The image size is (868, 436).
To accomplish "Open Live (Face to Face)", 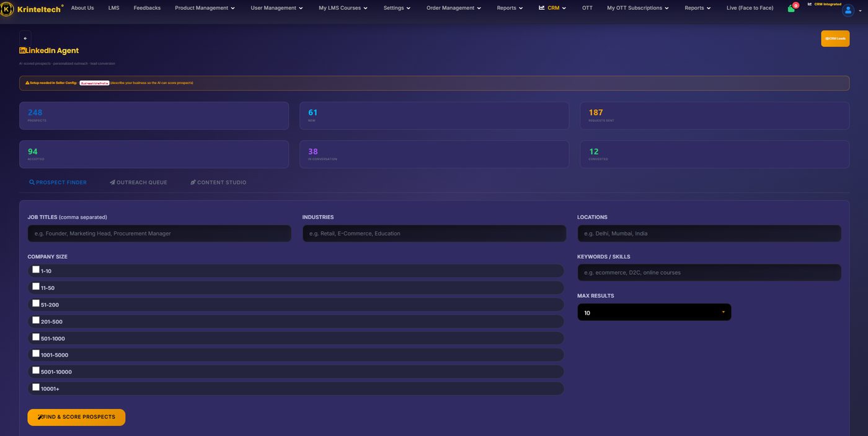I will pos(750,8).
